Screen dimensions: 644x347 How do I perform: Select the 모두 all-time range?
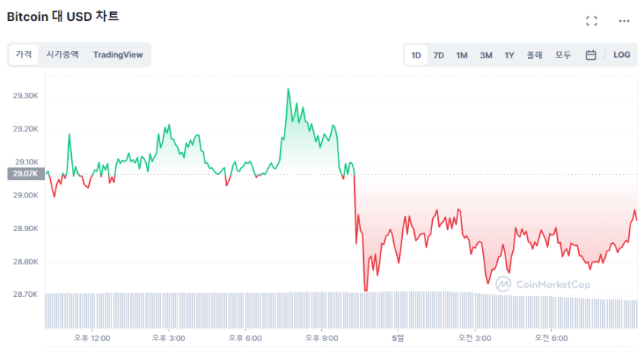563,55
